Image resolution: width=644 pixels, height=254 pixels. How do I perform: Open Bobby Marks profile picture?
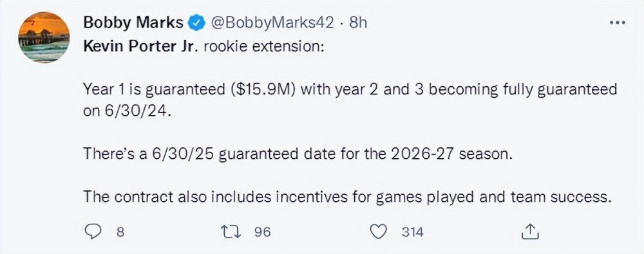click(x=44, y=37)
